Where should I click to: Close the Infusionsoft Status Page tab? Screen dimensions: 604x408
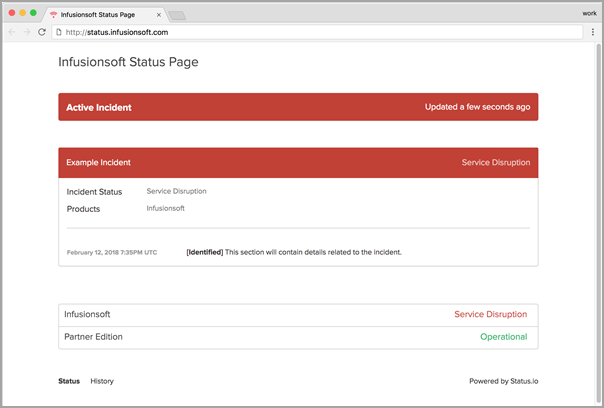click(x=159, y=15)
